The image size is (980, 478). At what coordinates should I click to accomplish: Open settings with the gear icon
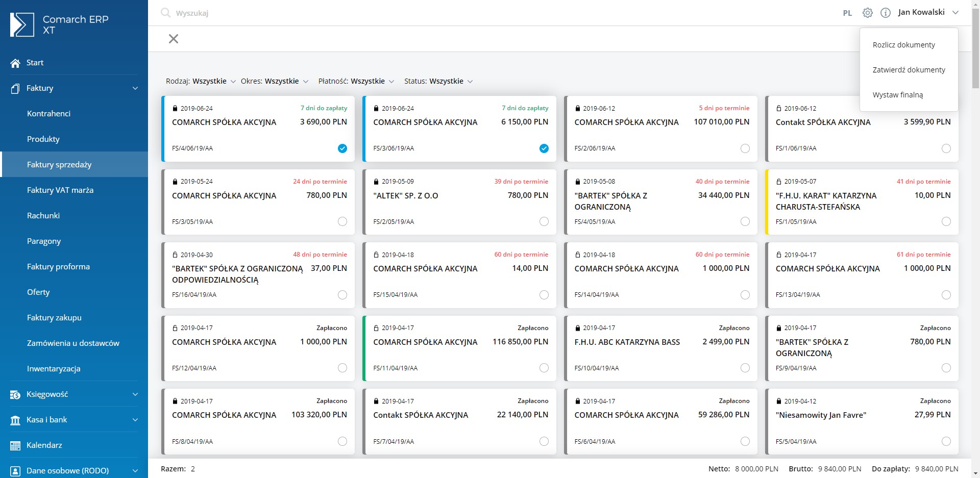tap(867, 13)
